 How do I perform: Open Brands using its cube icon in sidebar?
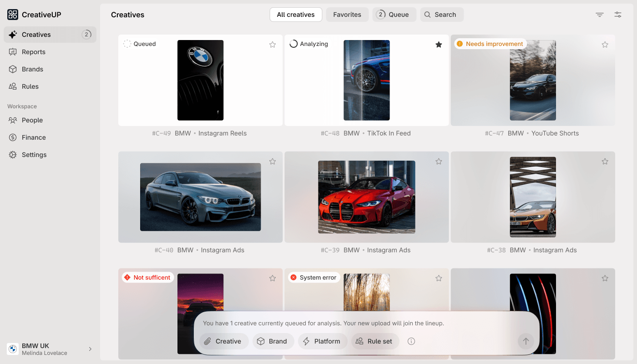(x=13, y=69)
